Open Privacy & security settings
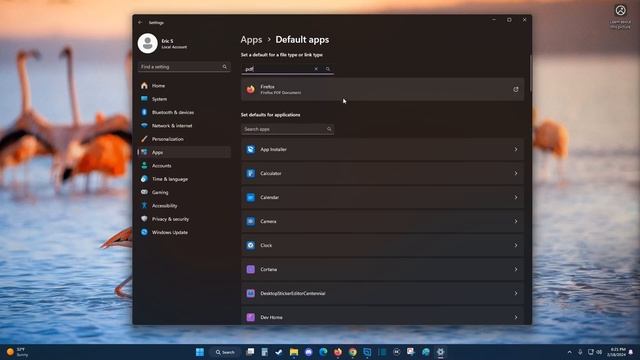 point(184,219)
